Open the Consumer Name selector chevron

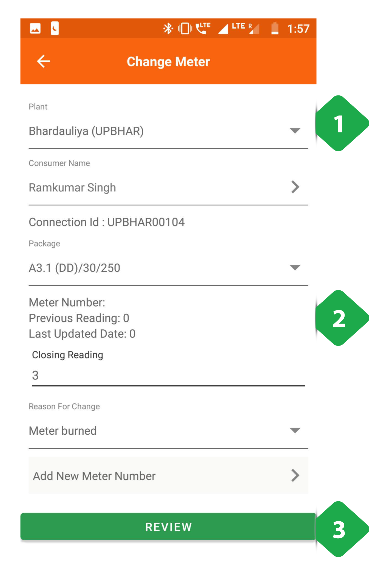[295, 187]
